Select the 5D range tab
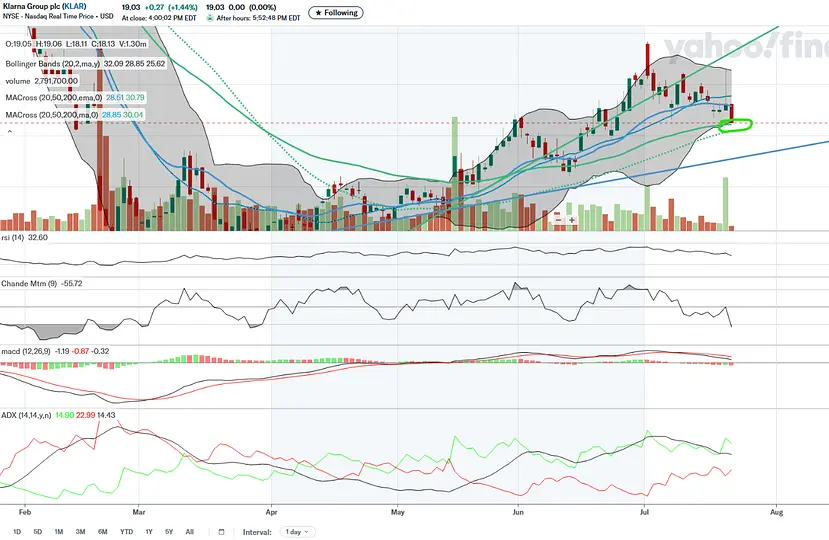829x540 pixels. 38,532
